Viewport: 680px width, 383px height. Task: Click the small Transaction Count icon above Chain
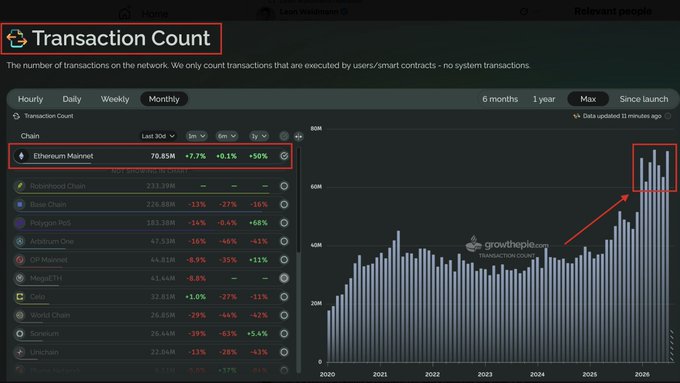point(16,116)
